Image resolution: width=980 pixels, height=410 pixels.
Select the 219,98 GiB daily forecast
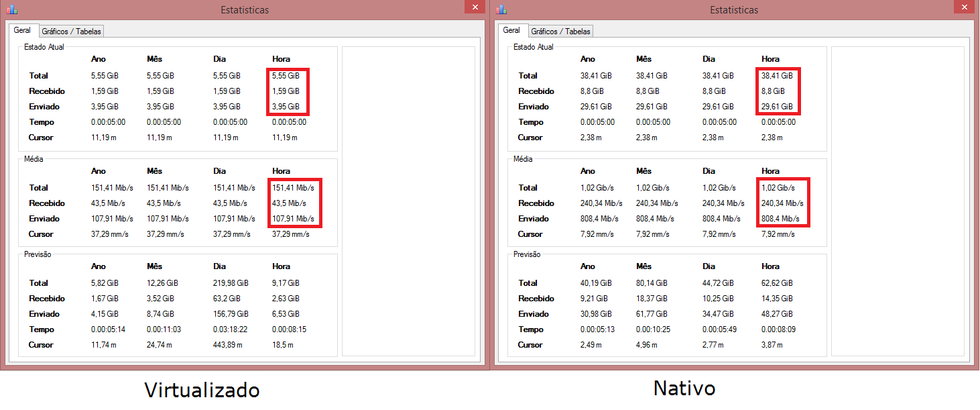tap(231, 283)
